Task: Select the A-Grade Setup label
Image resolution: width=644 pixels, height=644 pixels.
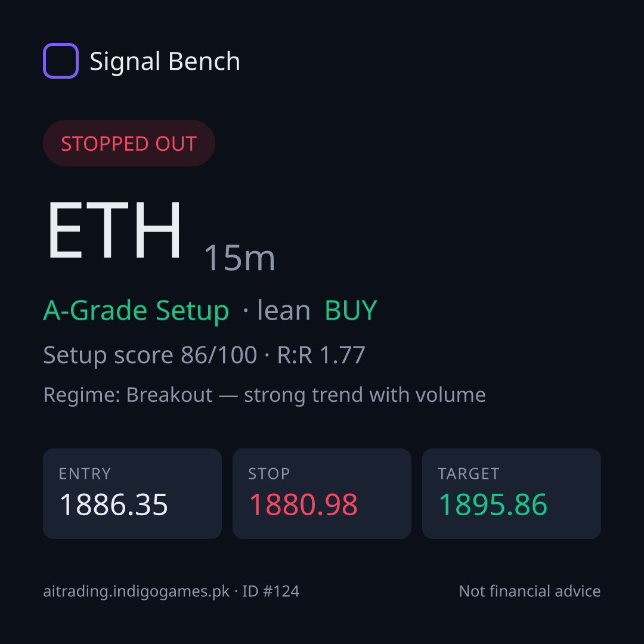Action: coord(136,311)
